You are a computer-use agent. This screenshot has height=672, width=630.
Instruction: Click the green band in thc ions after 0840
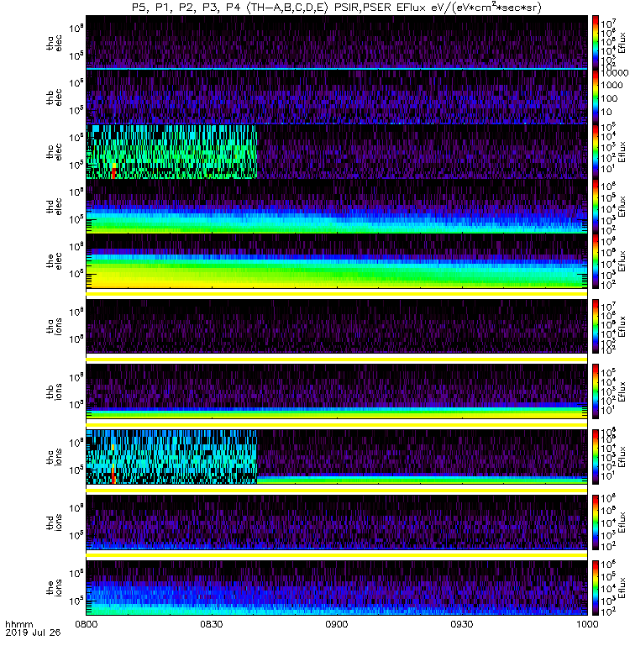tap(422, 480)
